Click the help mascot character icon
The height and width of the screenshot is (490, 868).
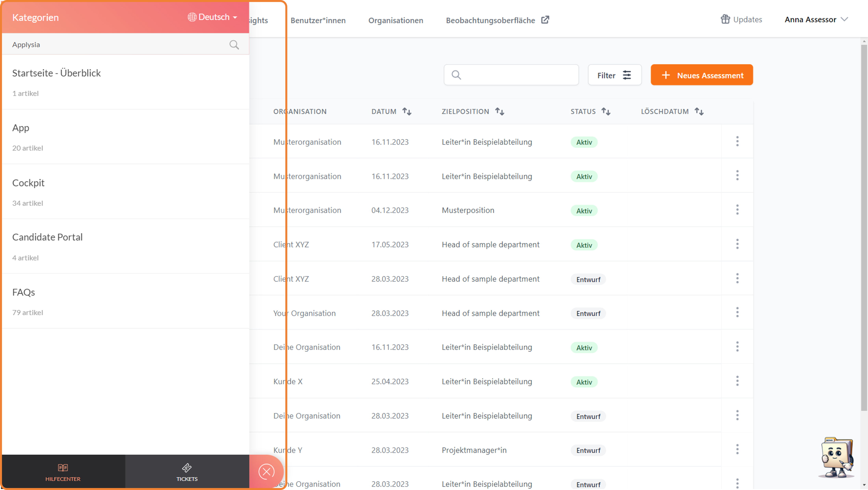pos(837,458)
